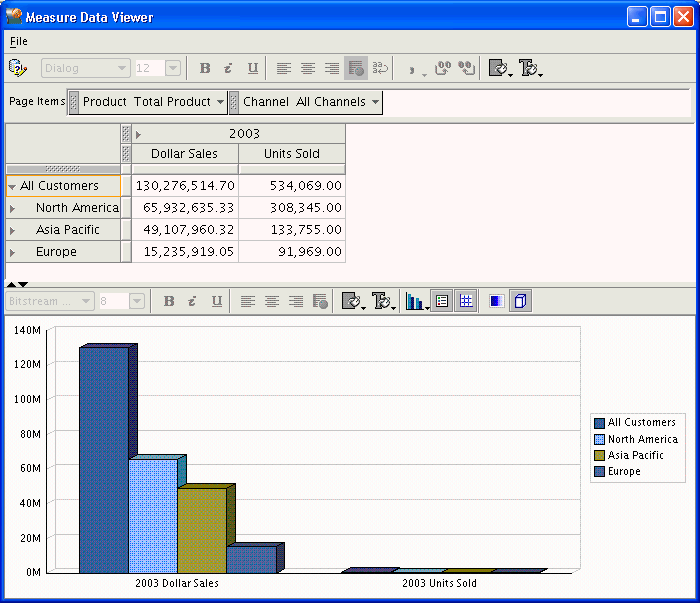Image resolution: width=700 pixels, height=603 pixels.
Task: Open the table font color tool
Action: tap(530, 68)
